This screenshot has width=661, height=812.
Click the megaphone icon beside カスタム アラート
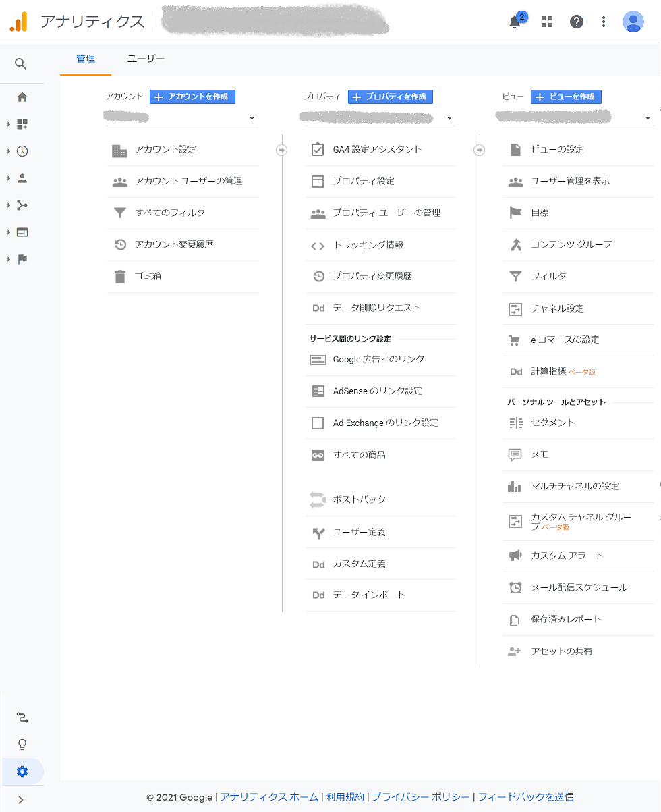tap(515, 556)
